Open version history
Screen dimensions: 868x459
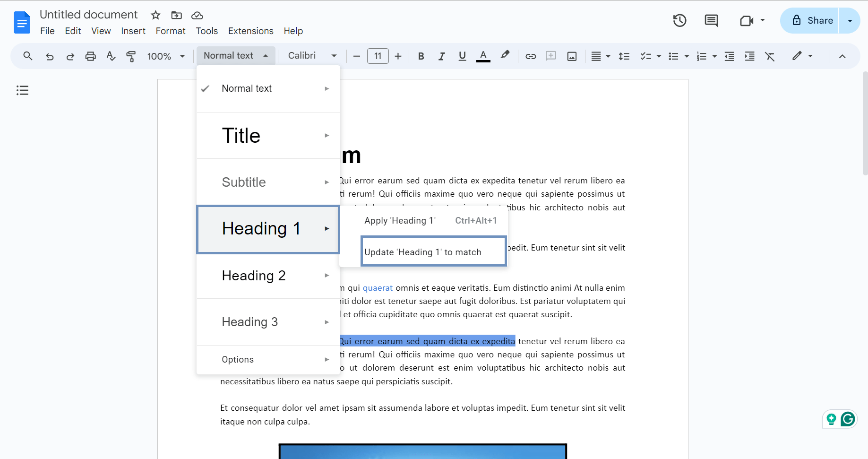(x=679, y=20)
